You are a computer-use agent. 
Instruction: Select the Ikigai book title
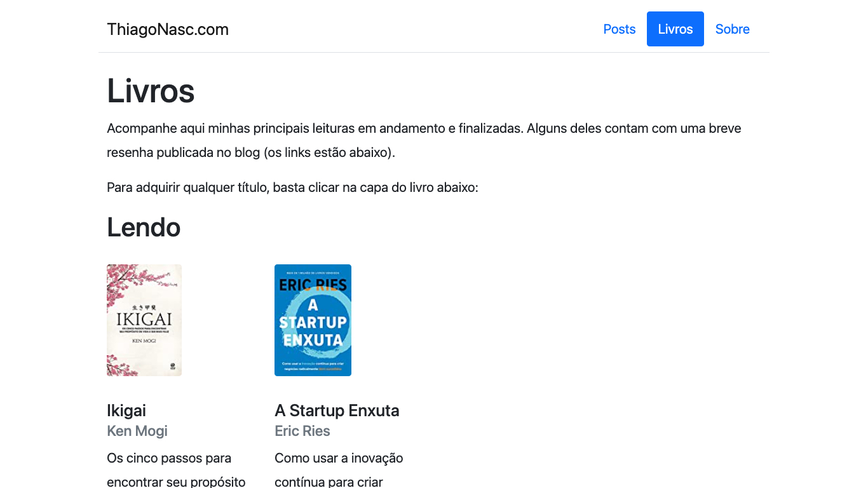[126, 410]
